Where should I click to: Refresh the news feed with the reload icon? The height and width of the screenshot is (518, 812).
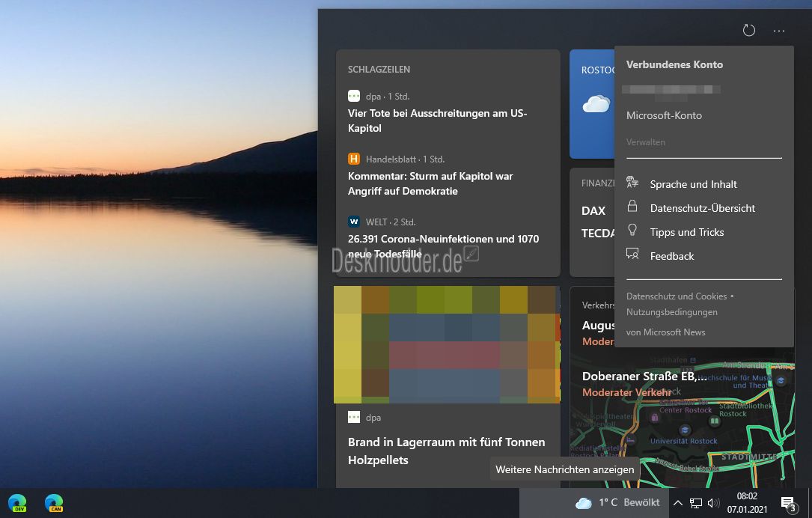pos(749,30)
